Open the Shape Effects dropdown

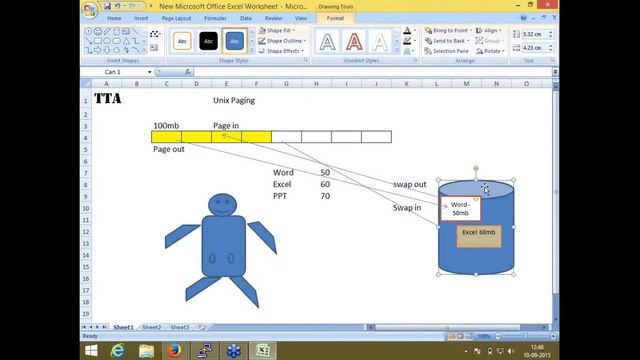281,51
